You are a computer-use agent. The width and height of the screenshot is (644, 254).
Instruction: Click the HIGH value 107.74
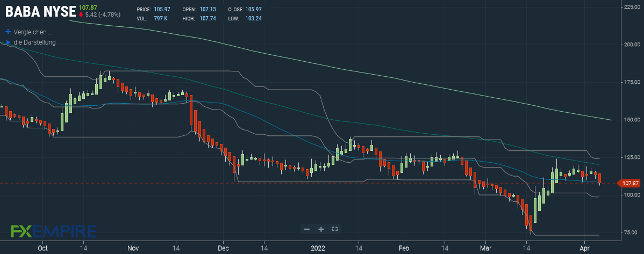[207, 18]
